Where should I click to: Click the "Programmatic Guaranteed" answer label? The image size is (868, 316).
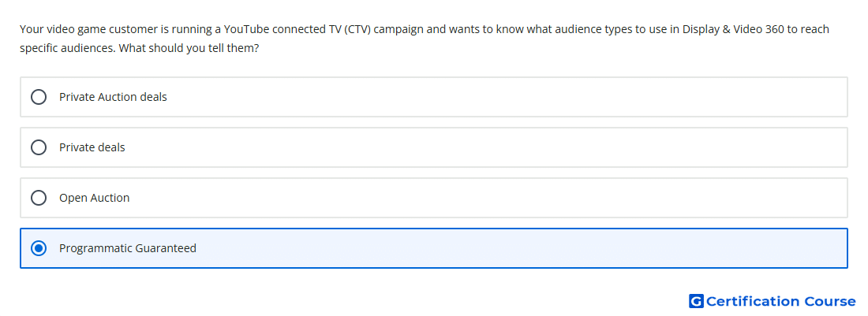click(x=128, y=248)
